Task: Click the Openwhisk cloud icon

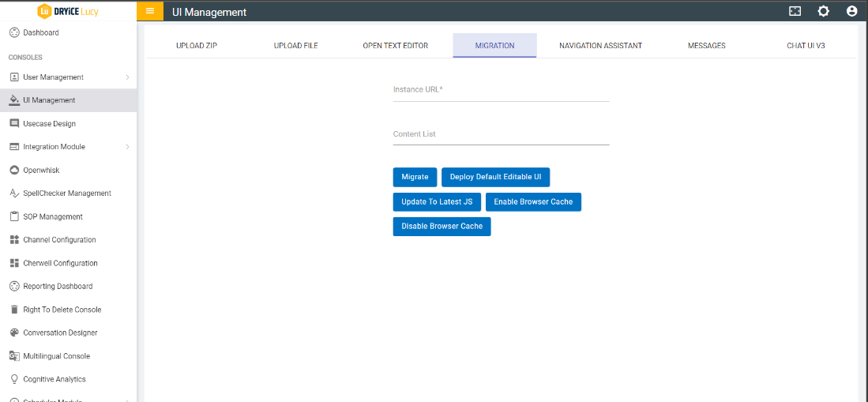Action: click(14, 170)
